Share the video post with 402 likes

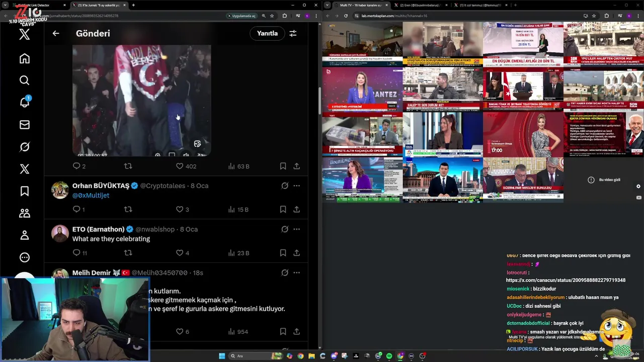(x=297, y=166)
